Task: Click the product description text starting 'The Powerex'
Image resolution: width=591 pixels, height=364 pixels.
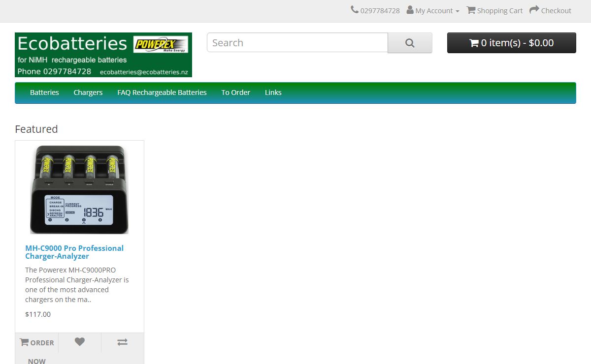Action: (x=77, y=285)
